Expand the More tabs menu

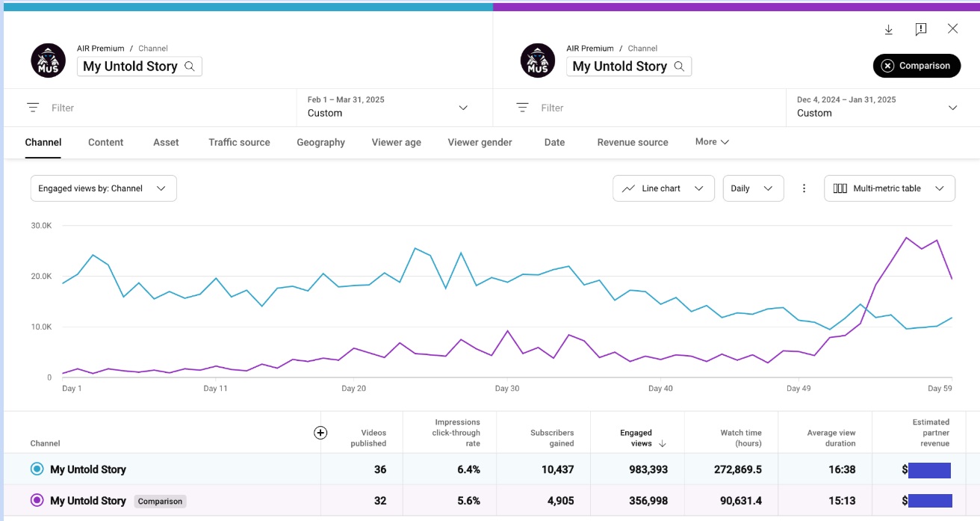pos(712,141)
